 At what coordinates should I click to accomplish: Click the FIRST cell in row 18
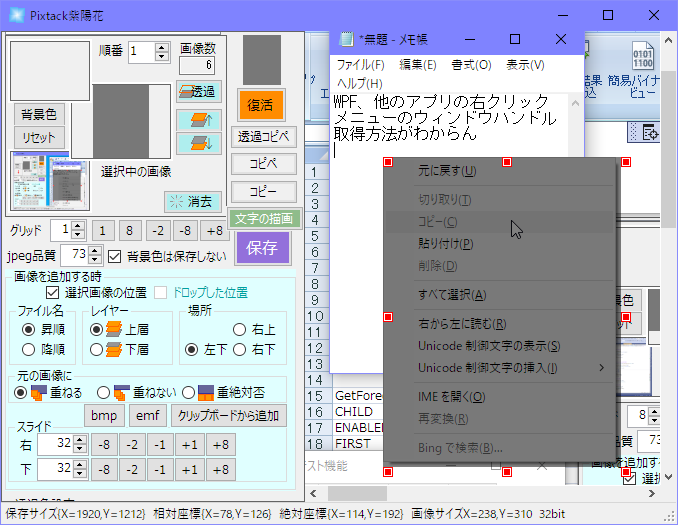pos(358,444)
